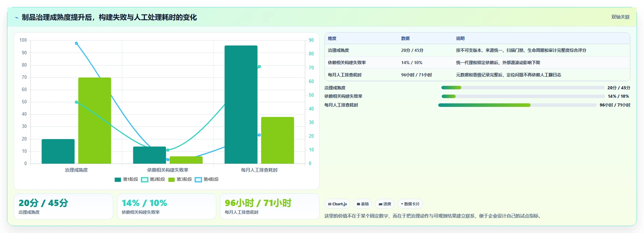Click the table cell 96小时 / 71小时
Viewport: 644px width, 233px height.
tap(416, 75)
